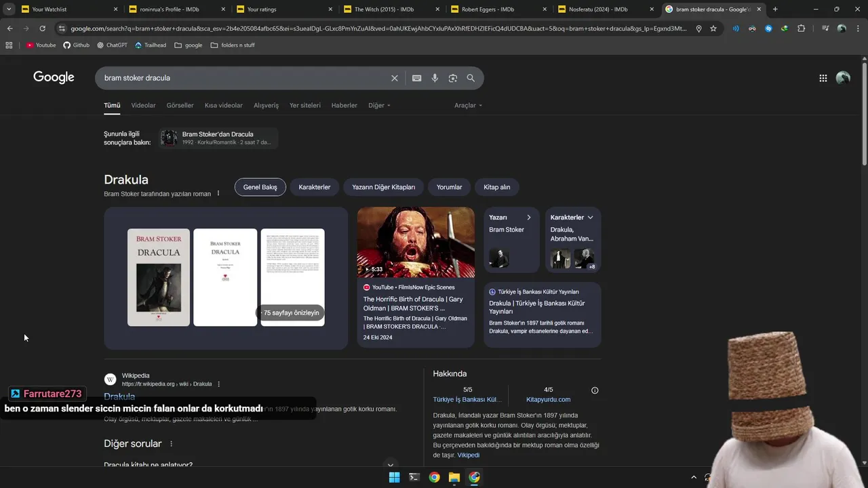
Task: Open the media controls icon in toolbar
Action: [825, 28]
